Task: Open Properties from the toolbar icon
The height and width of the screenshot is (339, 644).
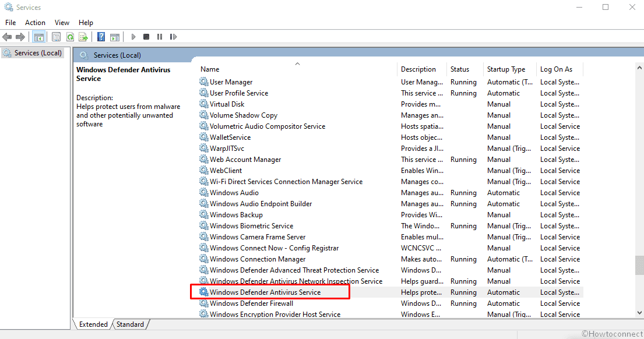Action: pyautogui.click(x=56, y=37)
